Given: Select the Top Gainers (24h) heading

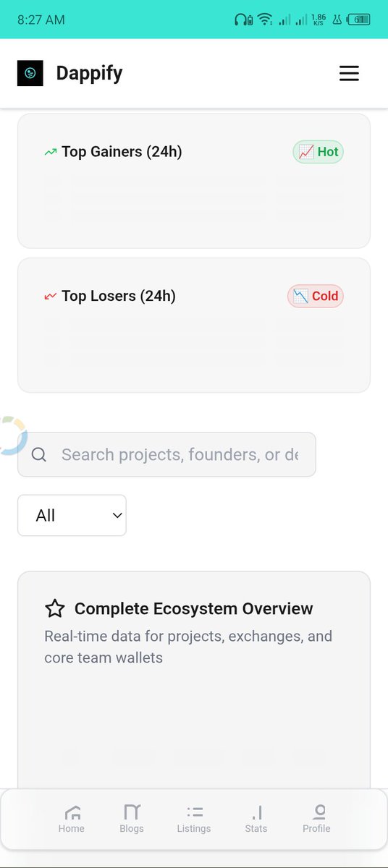Looking at the screenshot, I should [x=122, y=152].
